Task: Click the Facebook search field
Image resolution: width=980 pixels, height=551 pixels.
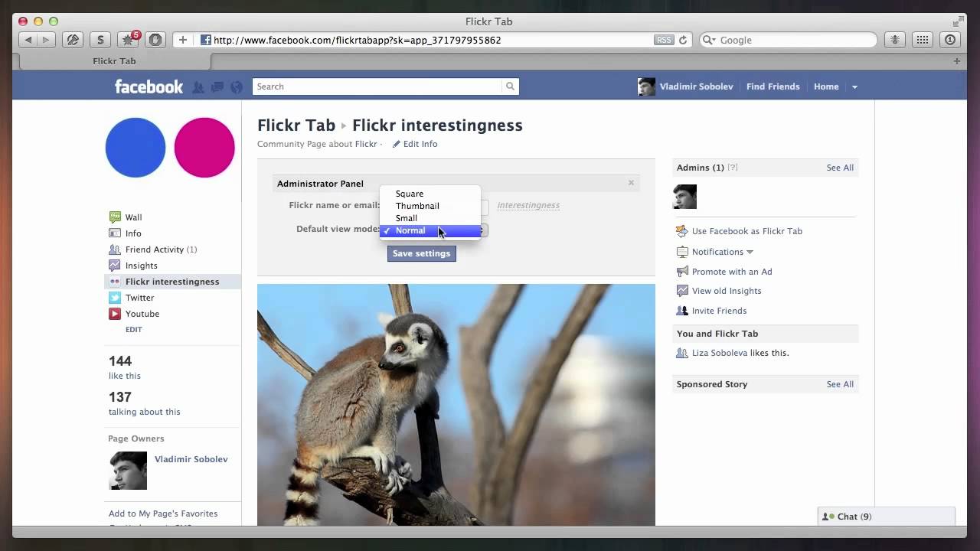Action: pos(377,86)
